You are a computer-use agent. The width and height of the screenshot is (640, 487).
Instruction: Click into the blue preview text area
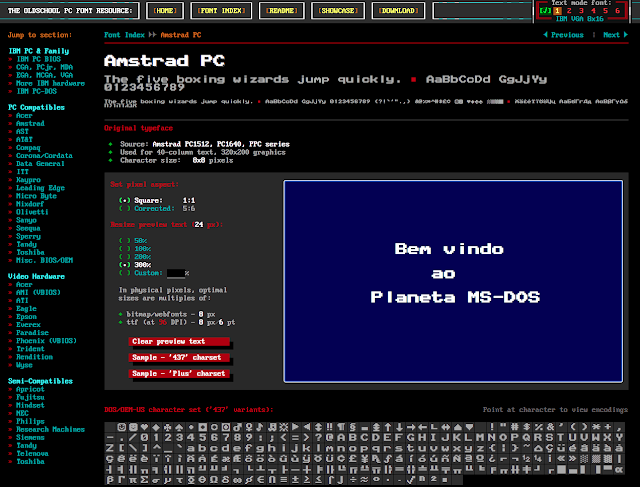point(453,281)
